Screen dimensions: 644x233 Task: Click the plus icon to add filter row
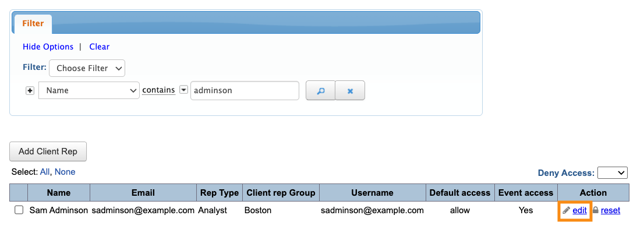pyautogui.click(x=30, y=91)
